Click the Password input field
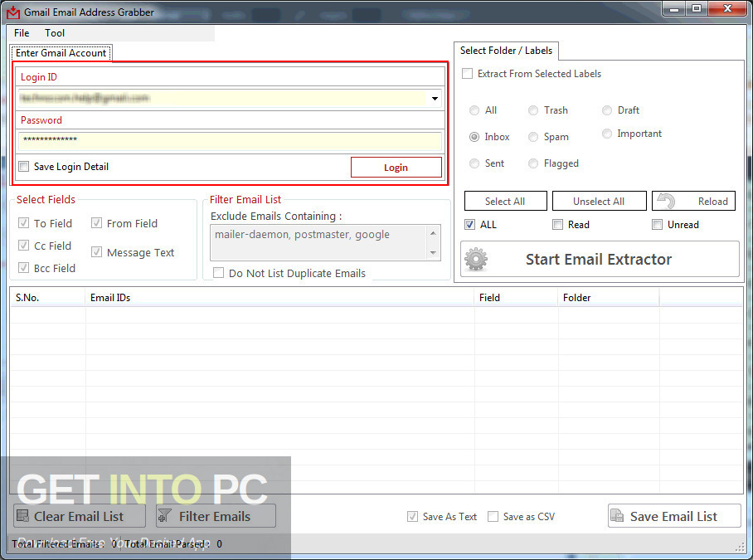753x560 pixels. pyautogui.click(x=230, y=141)
